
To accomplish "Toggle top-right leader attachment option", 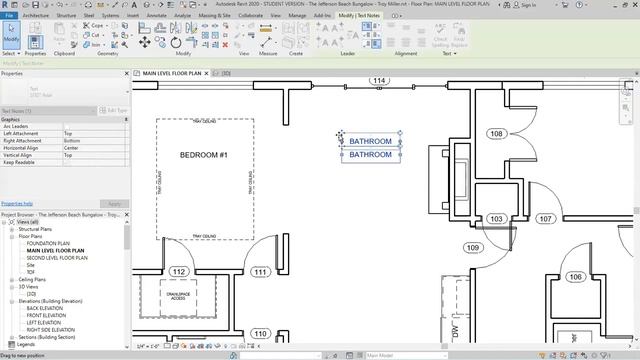I will click(377, 26).
